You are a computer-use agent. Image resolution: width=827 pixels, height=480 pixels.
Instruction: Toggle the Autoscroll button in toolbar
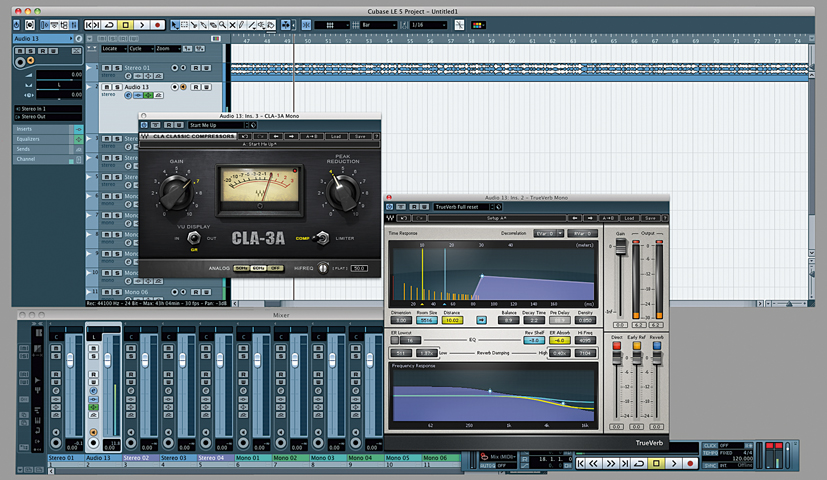pyautogui.click(x=286, y=25)
